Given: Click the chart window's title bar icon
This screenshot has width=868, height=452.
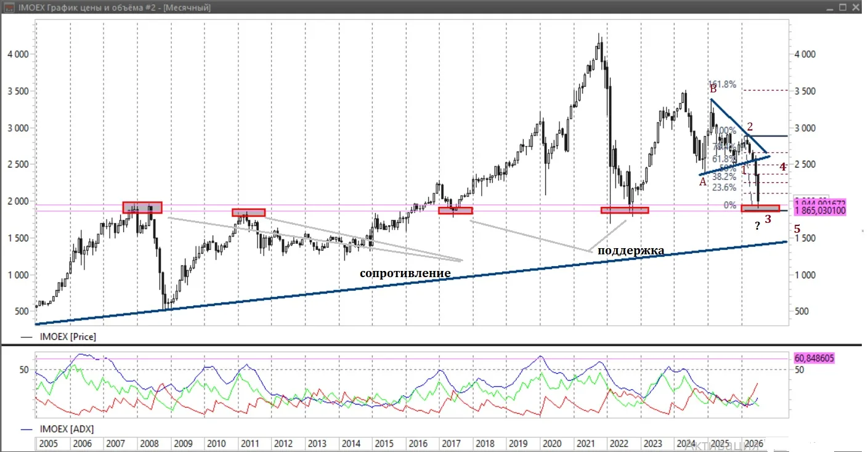Looking at the screenshot, I should point(9,8).
